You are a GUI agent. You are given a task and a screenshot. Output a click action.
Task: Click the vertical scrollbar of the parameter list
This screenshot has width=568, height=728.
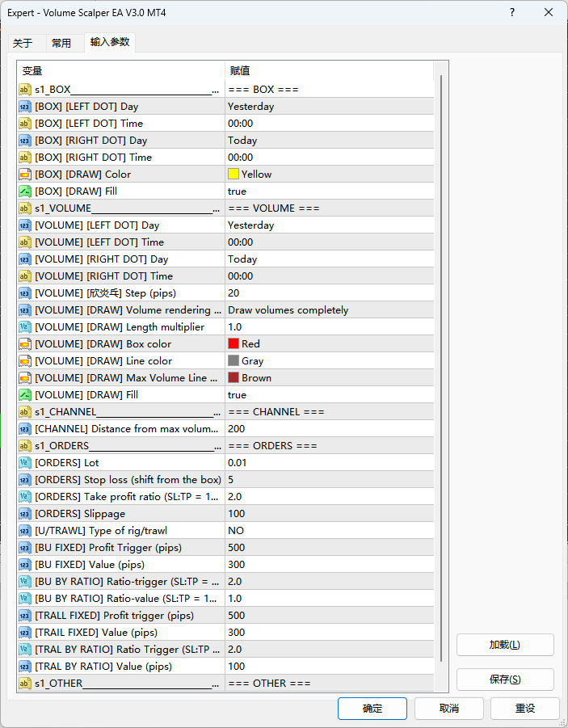[x=441, y=367]
